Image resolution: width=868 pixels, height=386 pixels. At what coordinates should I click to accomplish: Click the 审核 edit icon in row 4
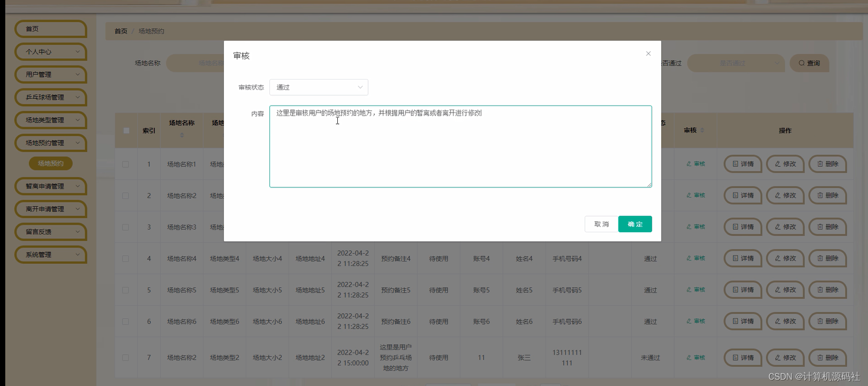click(x=696, y=259)
